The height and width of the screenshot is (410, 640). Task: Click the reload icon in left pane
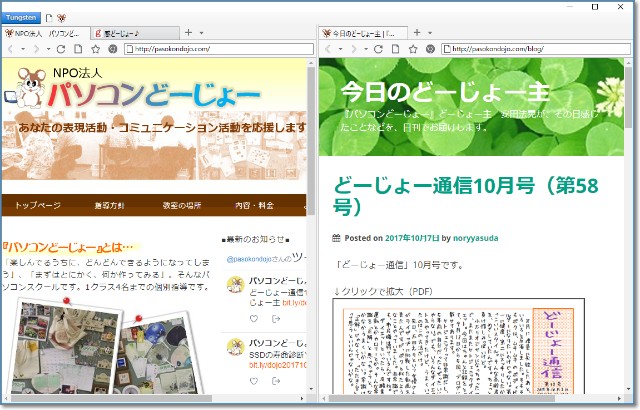pos(61,48)
